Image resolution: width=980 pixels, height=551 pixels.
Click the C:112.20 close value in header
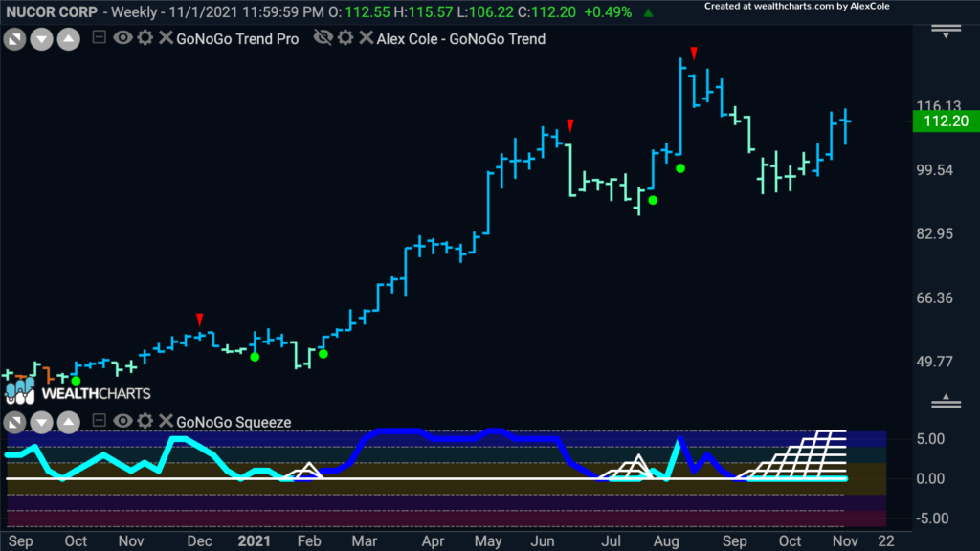pos(546,11)
